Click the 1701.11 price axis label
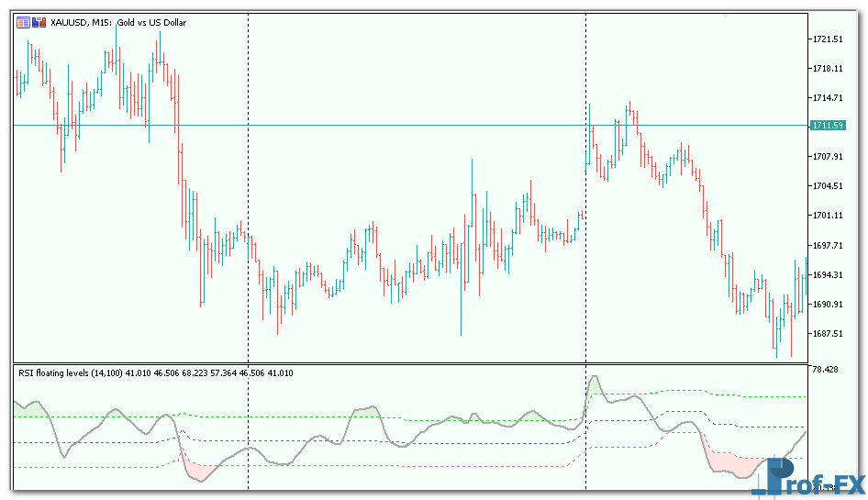This screenshot has width=868, height=500. tap(828, 216)
